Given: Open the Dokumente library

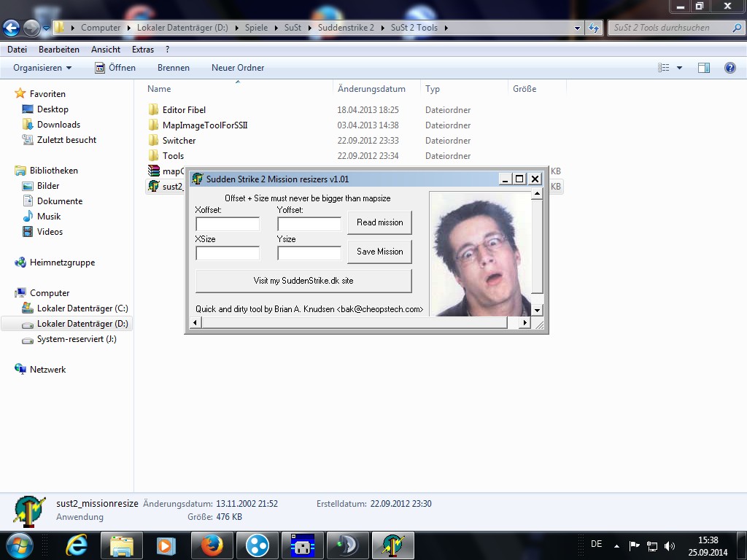Looking at the screenshot, I should tap(60, 201).
